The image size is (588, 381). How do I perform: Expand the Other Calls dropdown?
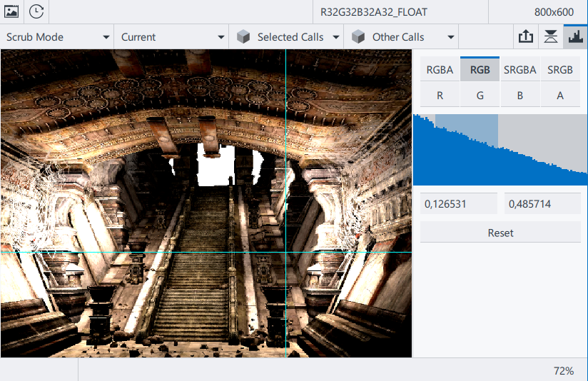tap(451, 37)
